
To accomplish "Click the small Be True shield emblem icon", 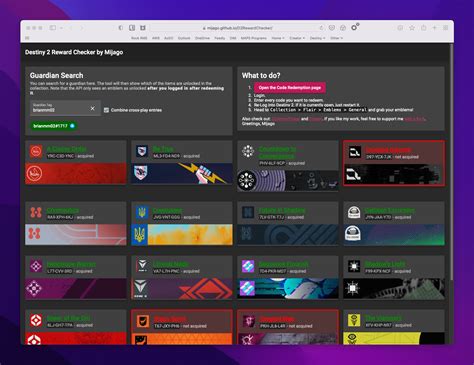I will coord(142,151).
